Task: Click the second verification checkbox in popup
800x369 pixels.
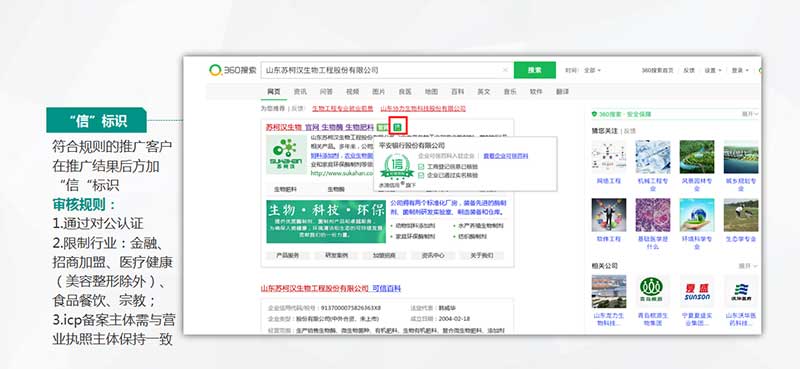Action: (x=421, y=175)
